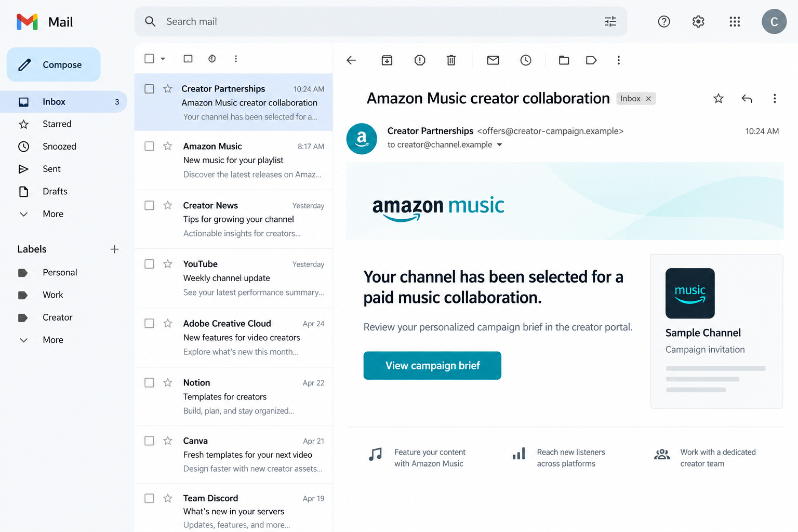The height and width of the screenshot is (532, 798).
Task: Check the Creator News email checkbox
Action: click(x=149, y=205)
